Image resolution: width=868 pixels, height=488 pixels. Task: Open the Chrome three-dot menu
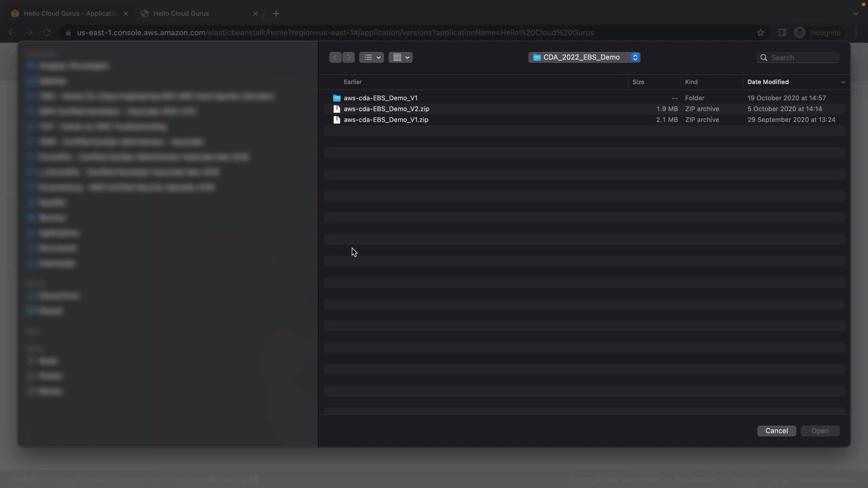(x=856, y=33)
